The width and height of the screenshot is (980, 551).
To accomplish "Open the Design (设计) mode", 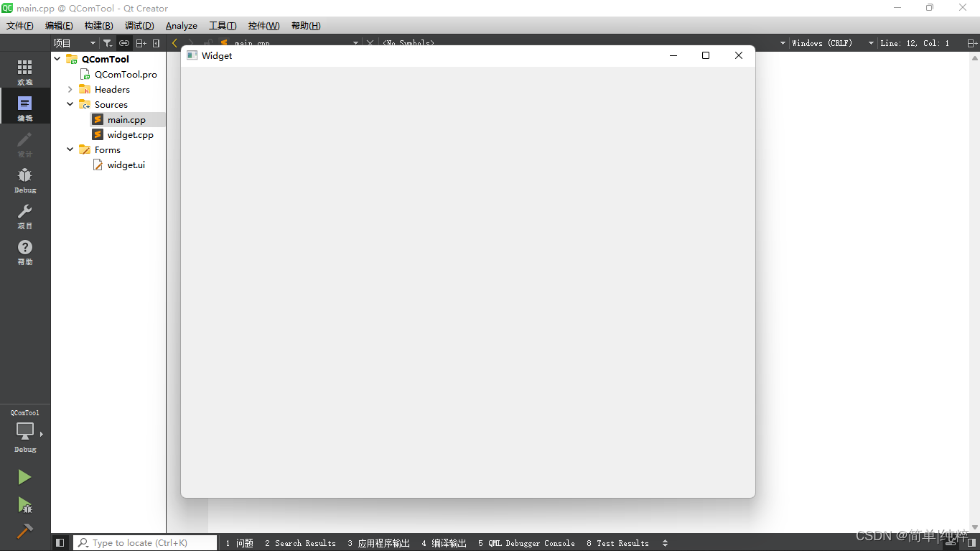I will (x=25, y=144).
